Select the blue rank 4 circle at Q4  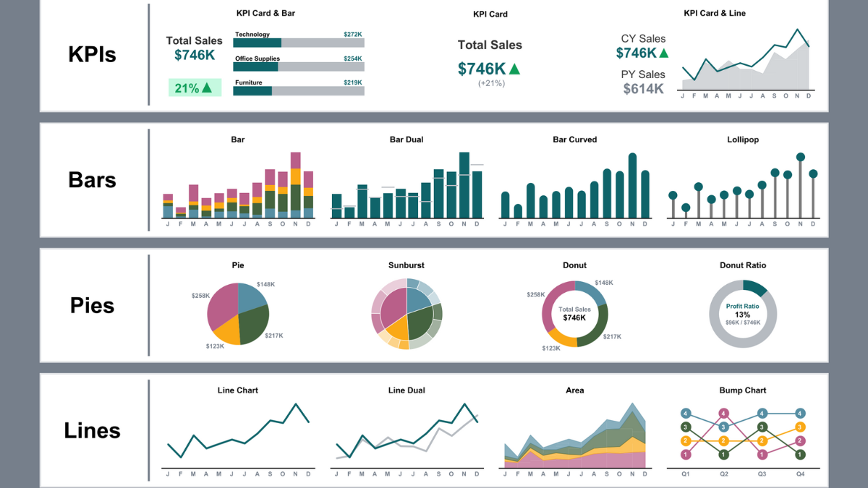[800, 414]
